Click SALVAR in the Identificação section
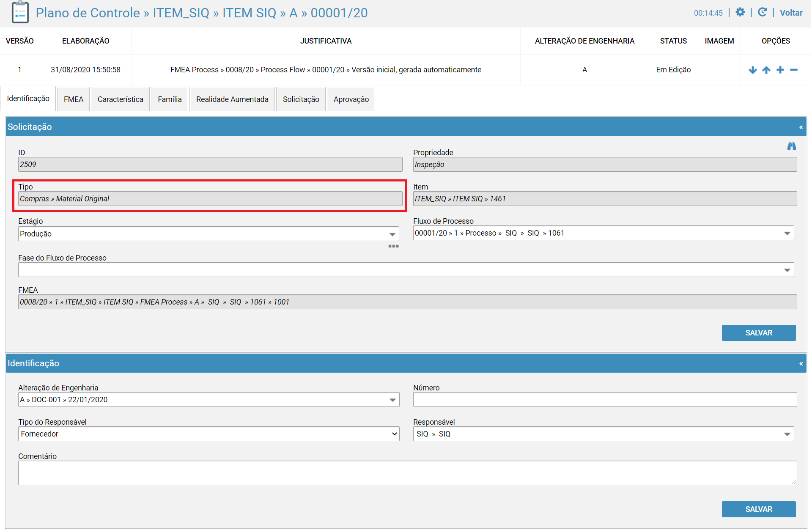Viewport: 812px width, 530px height. click(759, 509)
